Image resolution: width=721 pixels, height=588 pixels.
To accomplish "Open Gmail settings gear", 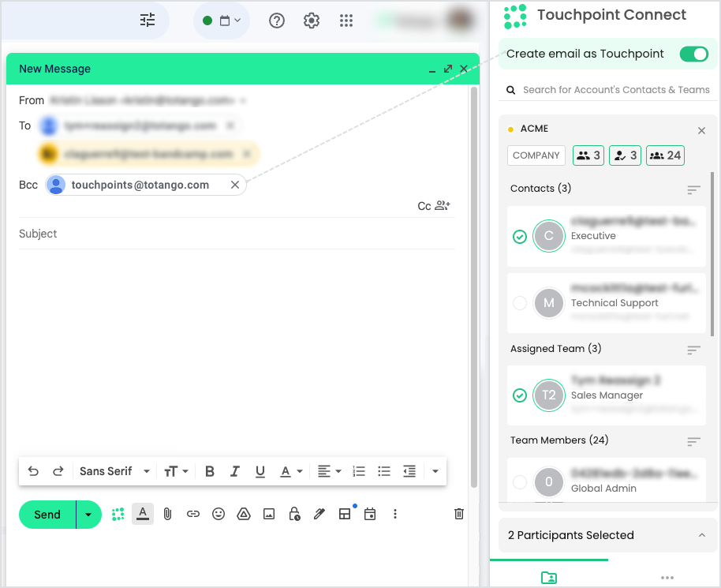I will pos(312,21).
